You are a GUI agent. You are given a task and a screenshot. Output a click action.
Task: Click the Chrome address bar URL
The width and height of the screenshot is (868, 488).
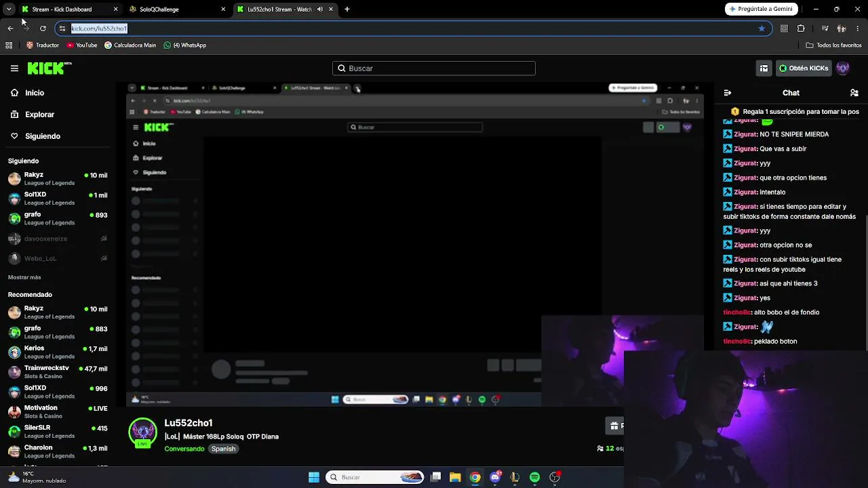[x=99, y=28]
